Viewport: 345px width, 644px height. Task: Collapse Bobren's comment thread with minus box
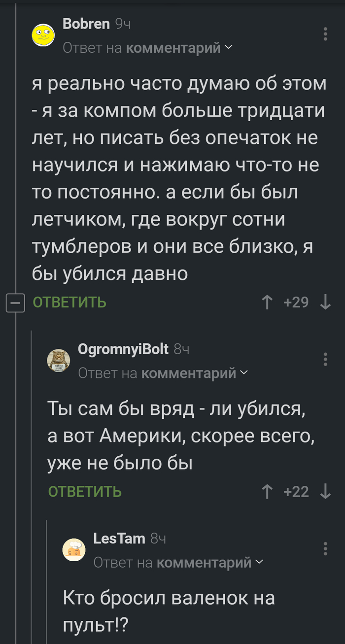[15, 303]
